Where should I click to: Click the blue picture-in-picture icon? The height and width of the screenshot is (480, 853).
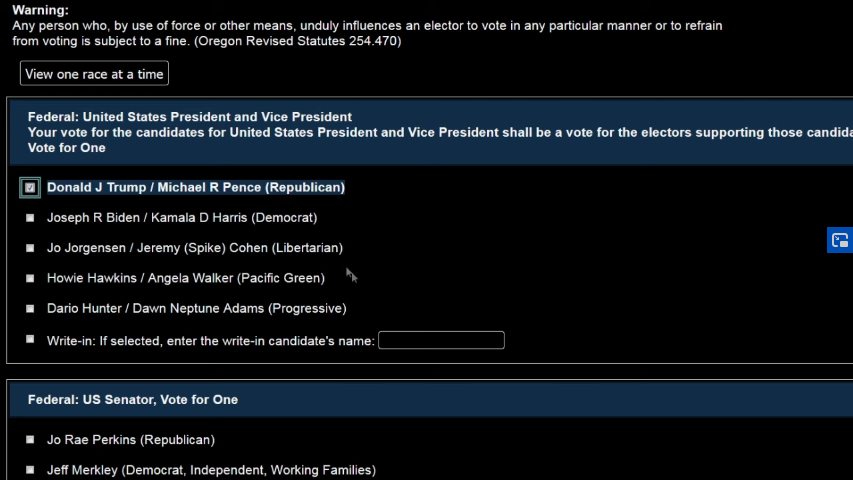pos(840,240)
